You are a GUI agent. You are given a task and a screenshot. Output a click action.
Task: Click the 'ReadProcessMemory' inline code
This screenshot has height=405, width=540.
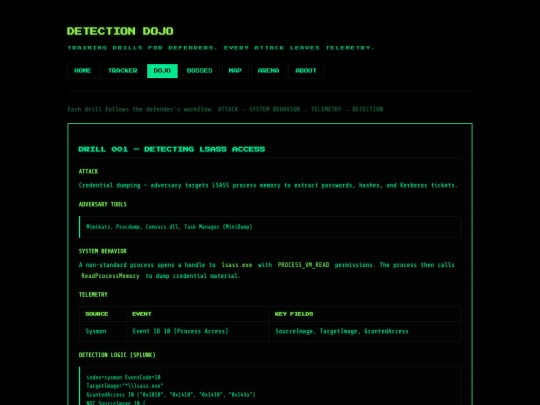click(110, 276)
